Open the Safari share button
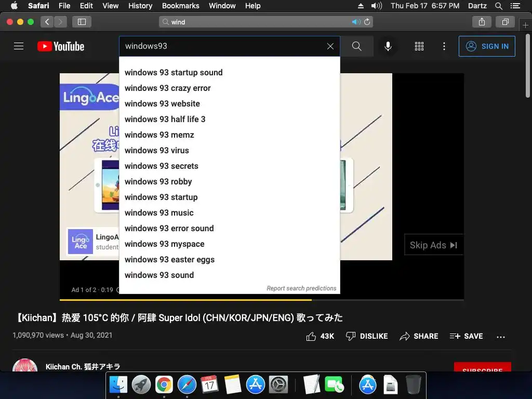532x399 pixels. 482,22
